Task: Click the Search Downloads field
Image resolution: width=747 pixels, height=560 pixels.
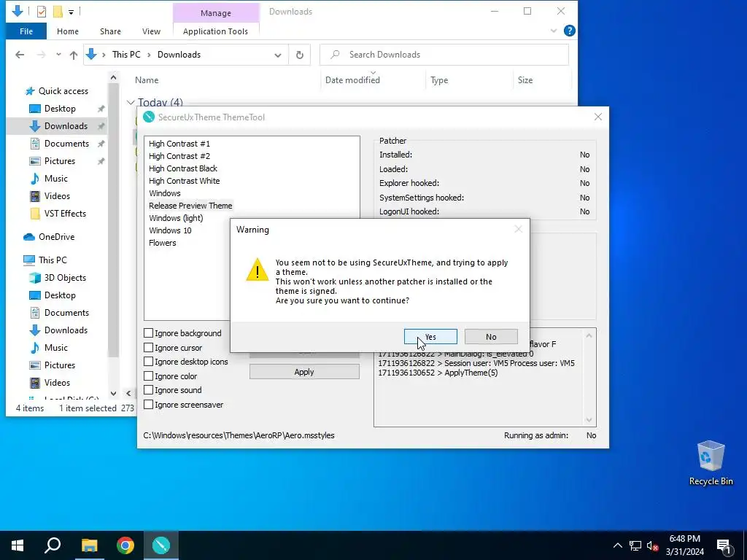Action: 444,55
